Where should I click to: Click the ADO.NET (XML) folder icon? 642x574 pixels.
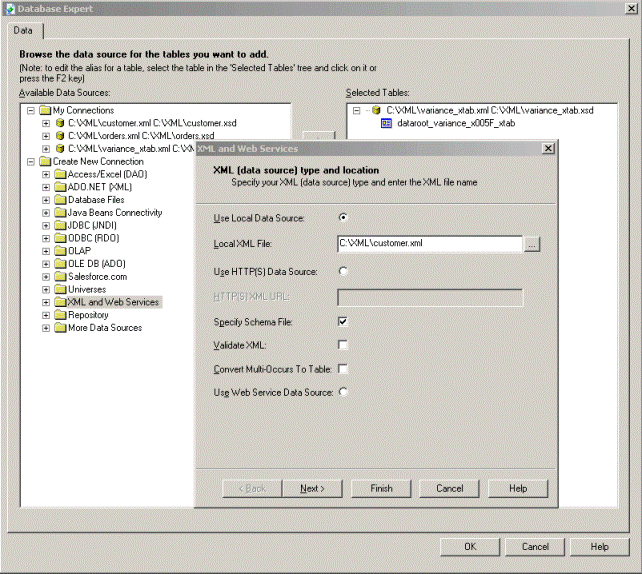[x=60, y=187]
